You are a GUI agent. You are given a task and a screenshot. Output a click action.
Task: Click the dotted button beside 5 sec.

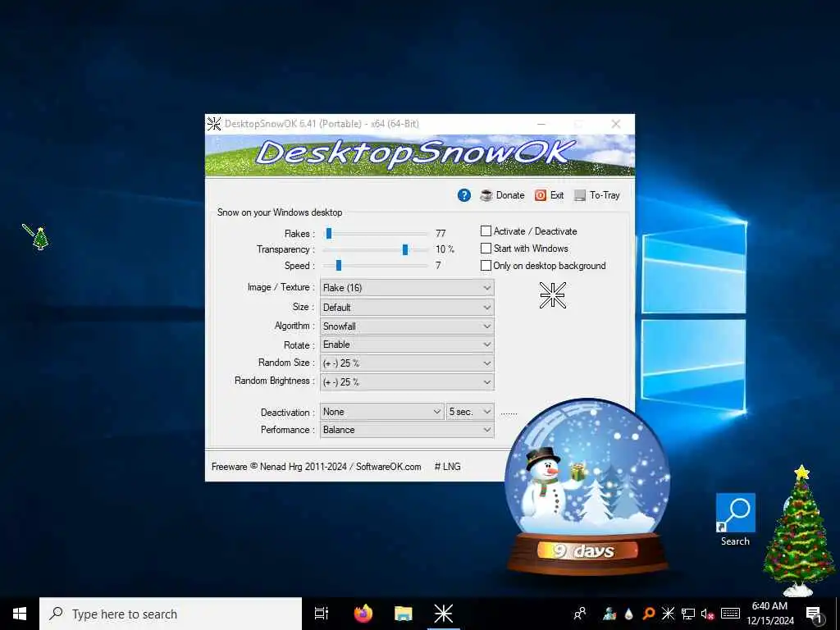tap(509, 413)
